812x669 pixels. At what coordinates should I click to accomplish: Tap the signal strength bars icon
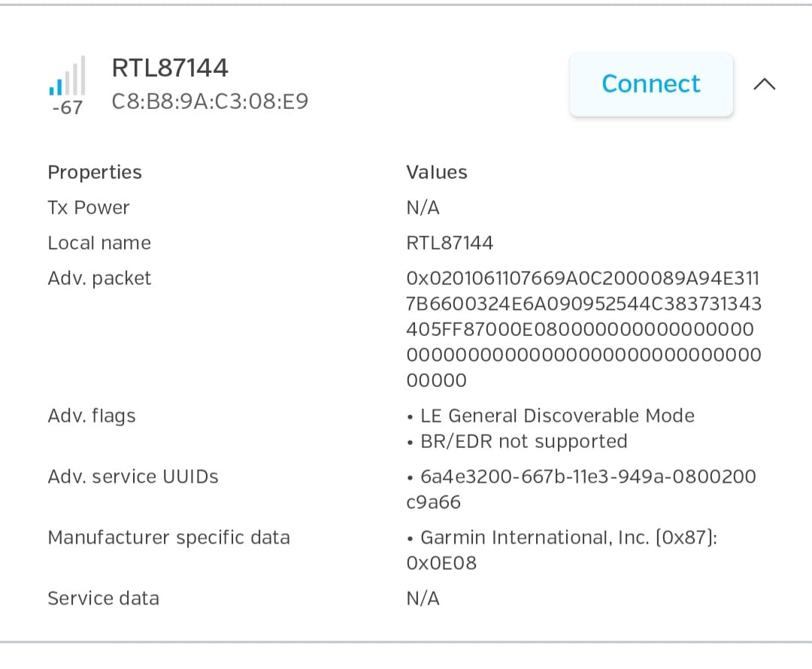pyautogui.click(x=67, y=77)
